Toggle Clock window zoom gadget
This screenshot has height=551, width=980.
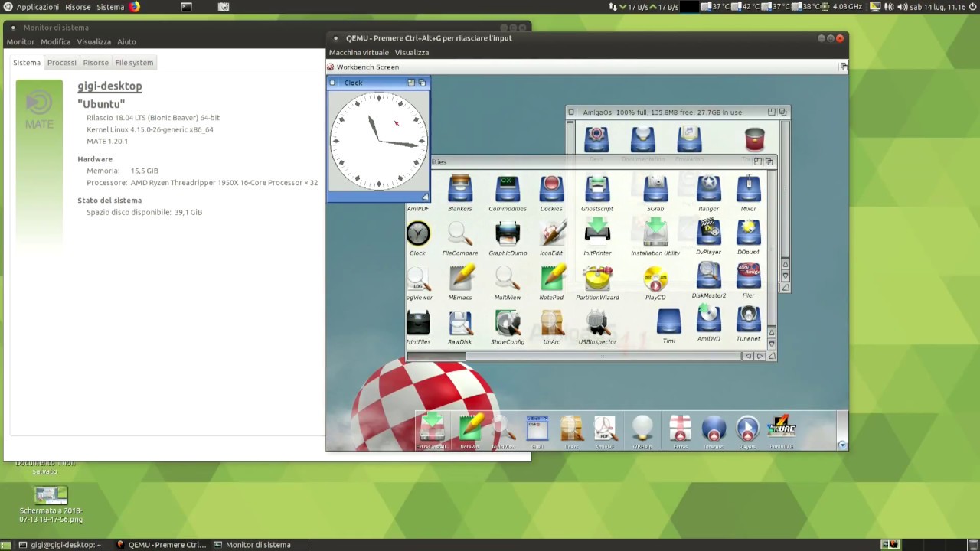point(411,82)
